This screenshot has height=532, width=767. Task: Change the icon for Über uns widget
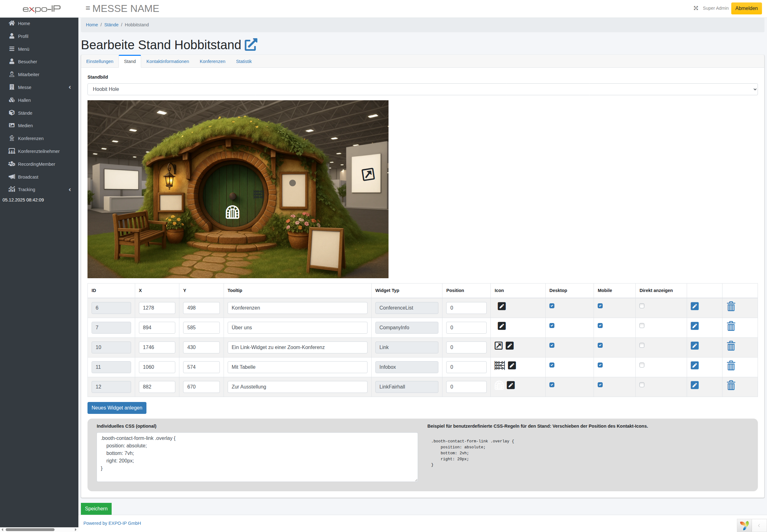coord(501,326)
